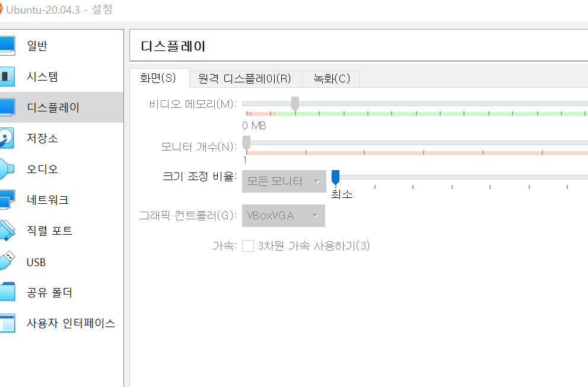Enable 3차원 가속 사용하기 checkbox

click(248, 246)
